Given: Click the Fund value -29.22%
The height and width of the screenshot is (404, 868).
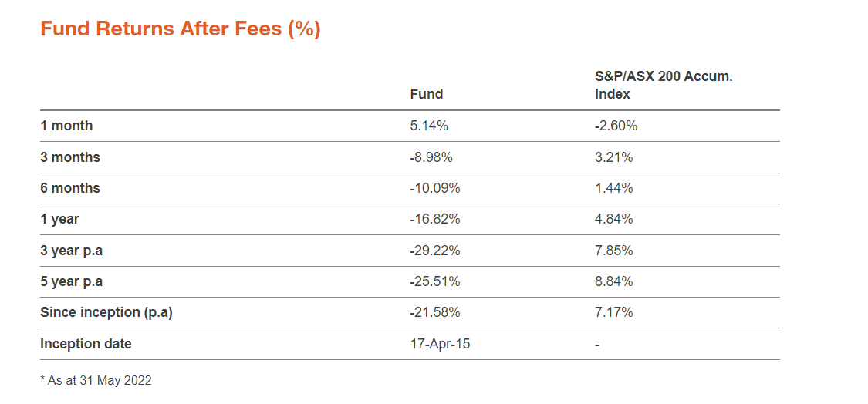Looking at the screenshot, I should pyautogui.click(x=435, y=251).
